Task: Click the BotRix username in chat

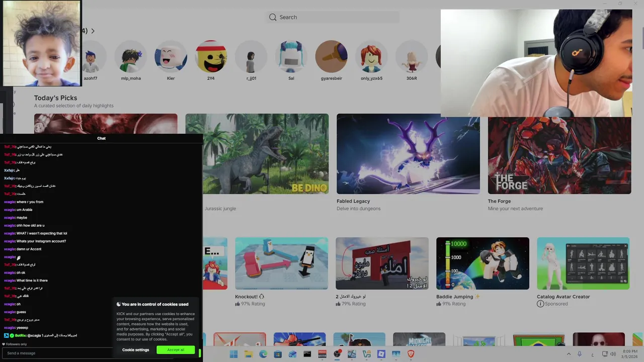Action: pos(20,335)
